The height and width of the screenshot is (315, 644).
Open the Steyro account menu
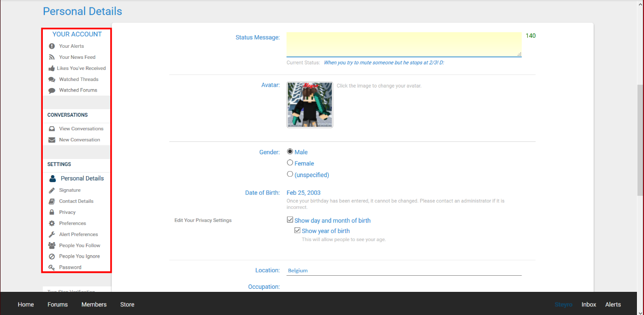coord(563,304)
